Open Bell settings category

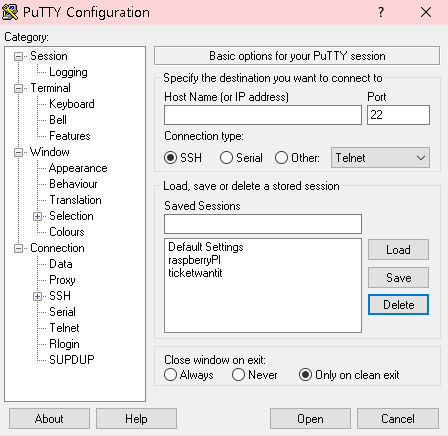(58, 120)
